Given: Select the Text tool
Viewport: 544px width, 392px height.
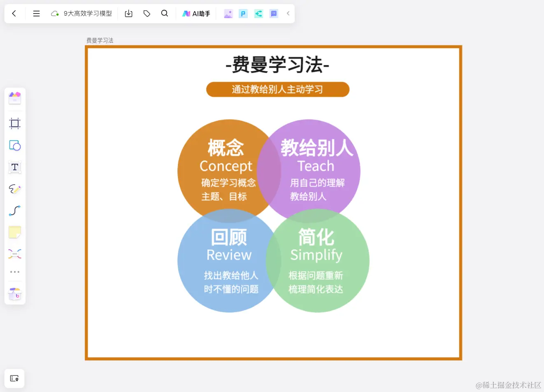Looking at the screenshot, I should click(x=15, y=167).
